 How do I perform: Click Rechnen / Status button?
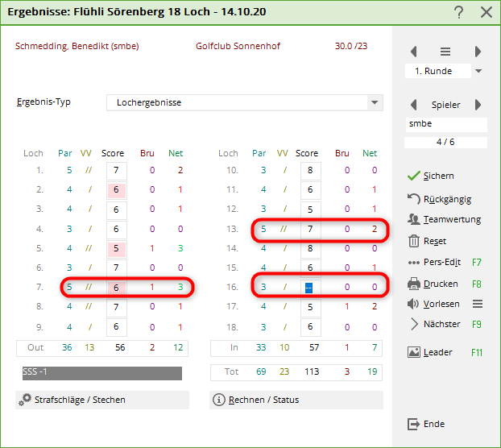click(296, 400)
